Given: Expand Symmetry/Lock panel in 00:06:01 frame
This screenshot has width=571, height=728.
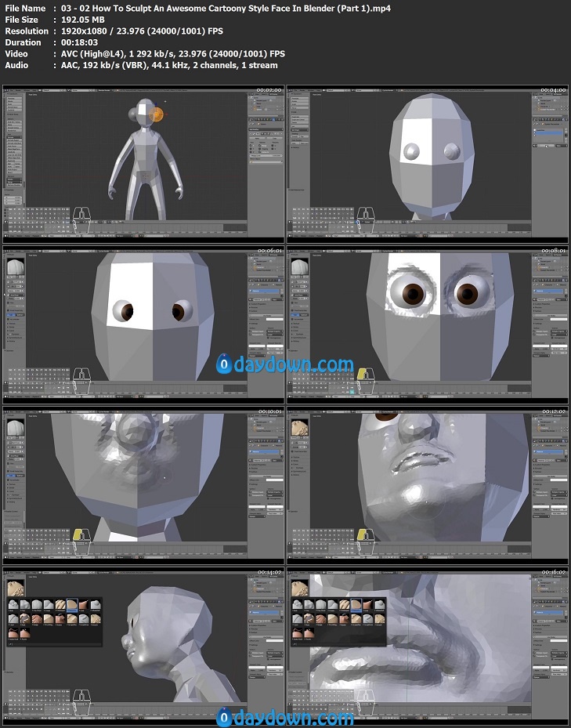Looking at the screenshot, I should pos(15,338).
